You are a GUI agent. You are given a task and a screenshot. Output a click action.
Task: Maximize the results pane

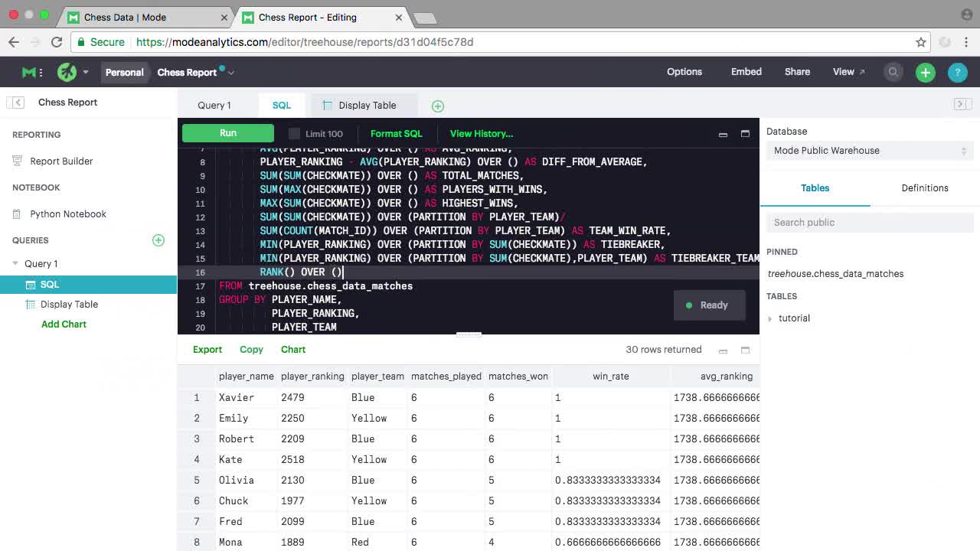pos(745,350)
